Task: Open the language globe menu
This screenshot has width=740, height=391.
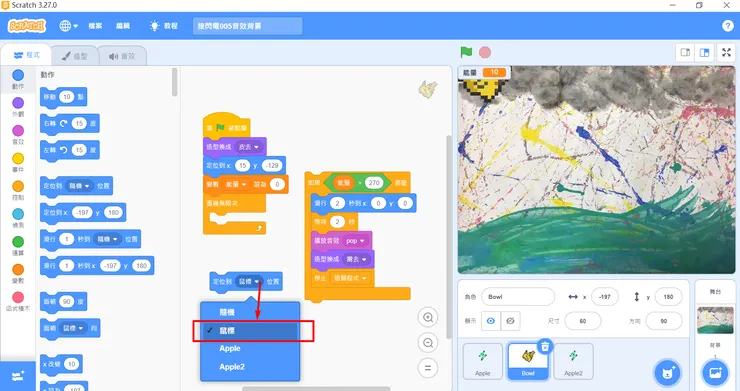Action: pos(68,26)
